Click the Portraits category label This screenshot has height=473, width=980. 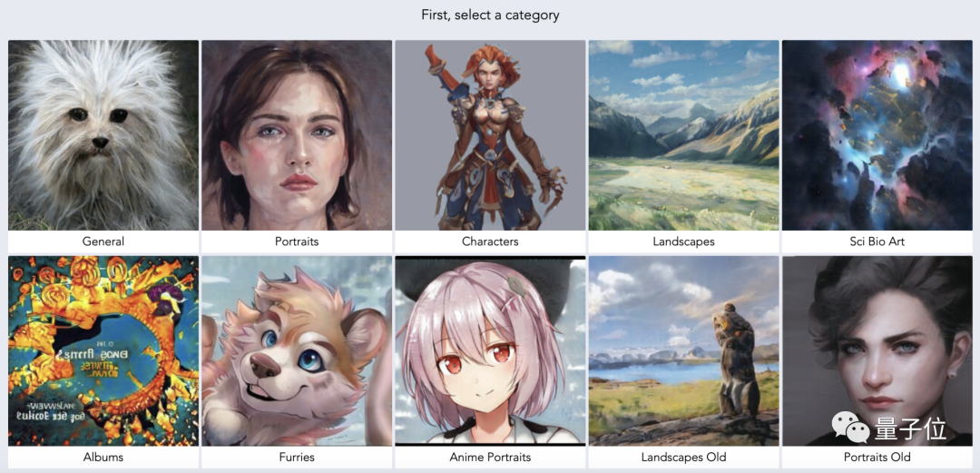pos(297,241)
